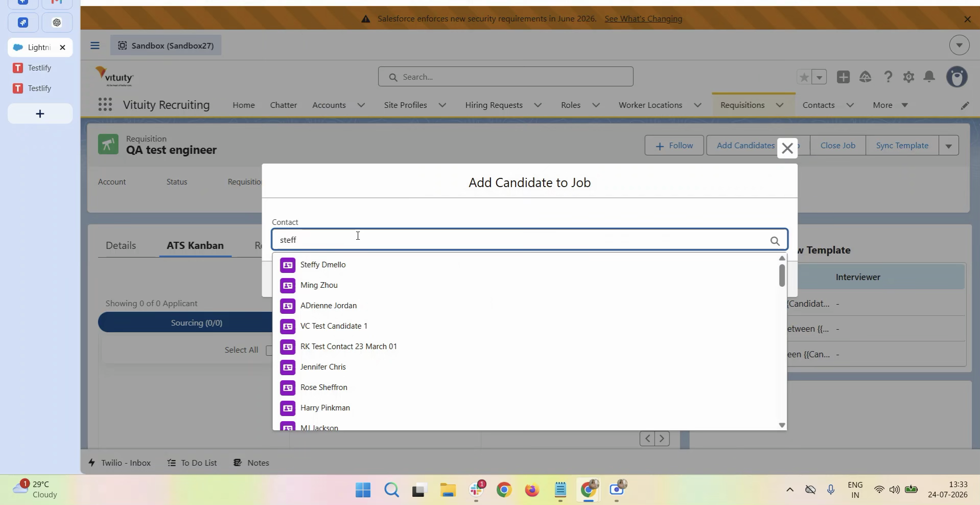Click the Kanban next arrow button
The image size is (980, 505).
click(662, 439)
